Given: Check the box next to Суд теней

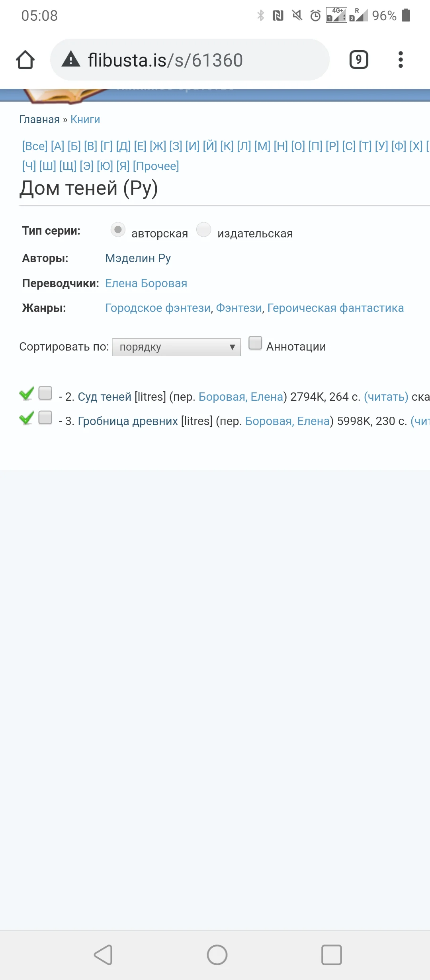Looking at the screenshot, I should pyautogui.click(x=45, y=394).
